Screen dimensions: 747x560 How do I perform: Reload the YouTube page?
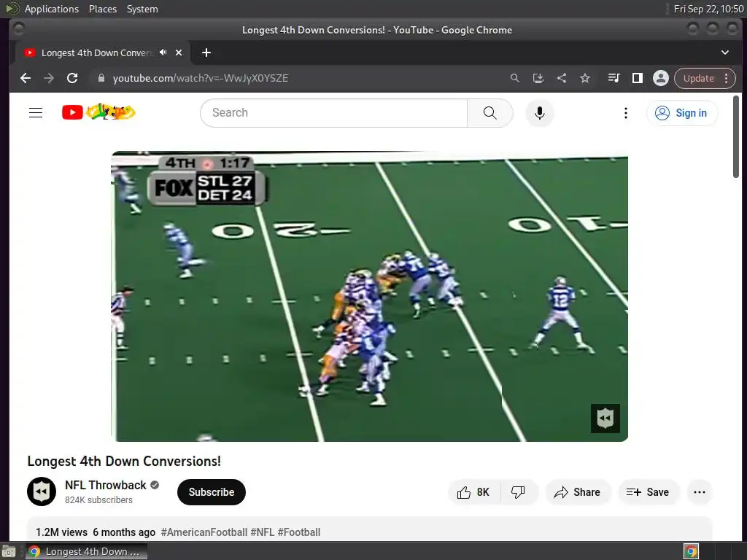click(72, 78)
